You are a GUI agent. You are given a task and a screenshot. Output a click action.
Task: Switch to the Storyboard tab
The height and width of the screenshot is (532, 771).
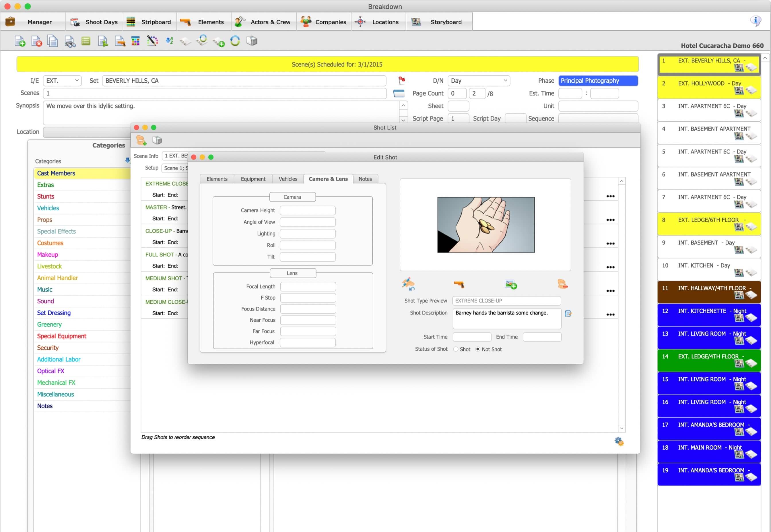coord(439,22)
